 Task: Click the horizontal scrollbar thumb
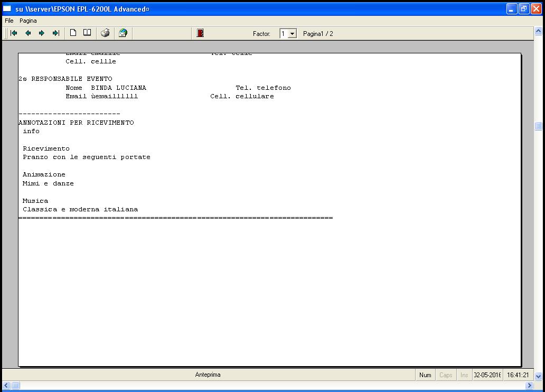pos(16,385)
